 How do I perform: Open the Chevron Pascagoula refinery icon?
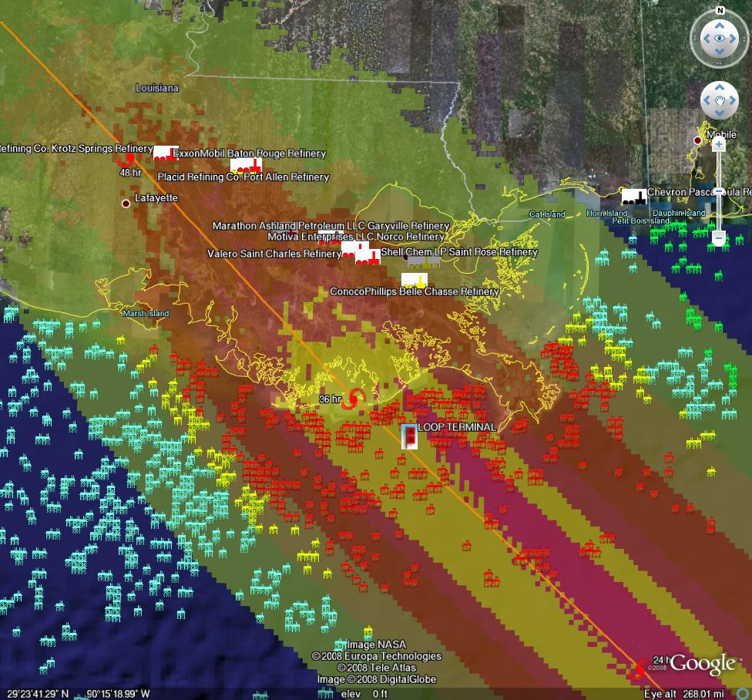click(634, 197)
